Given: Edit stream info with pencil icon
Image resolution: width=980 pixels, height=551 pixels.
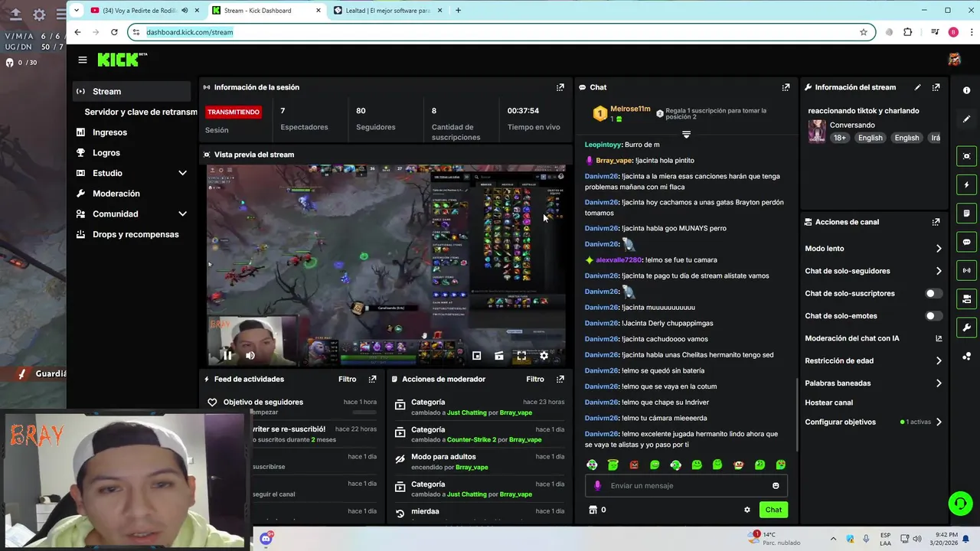Looking at the screenshot, I should point(917,87).
